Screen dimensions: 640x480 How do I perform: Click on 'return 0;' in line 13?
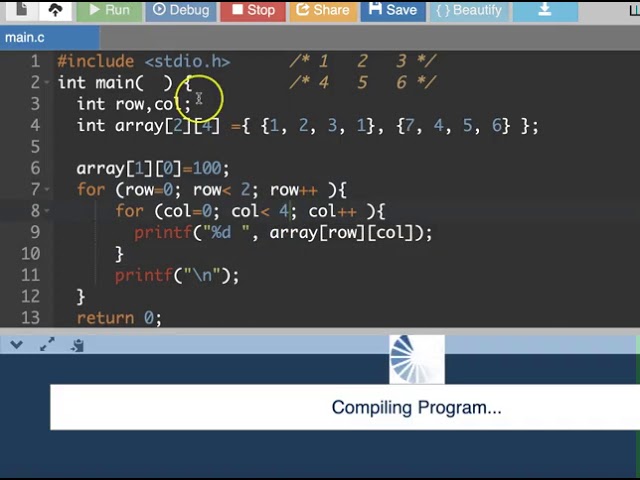click(x=119, y=318)
